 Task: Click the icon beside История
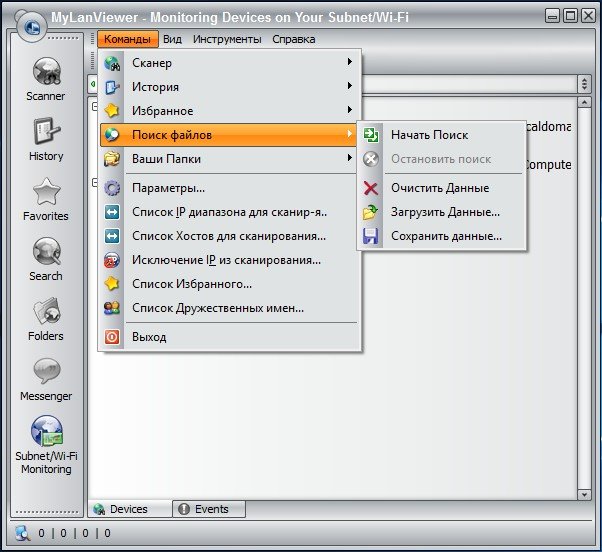[x=112, y=87]
